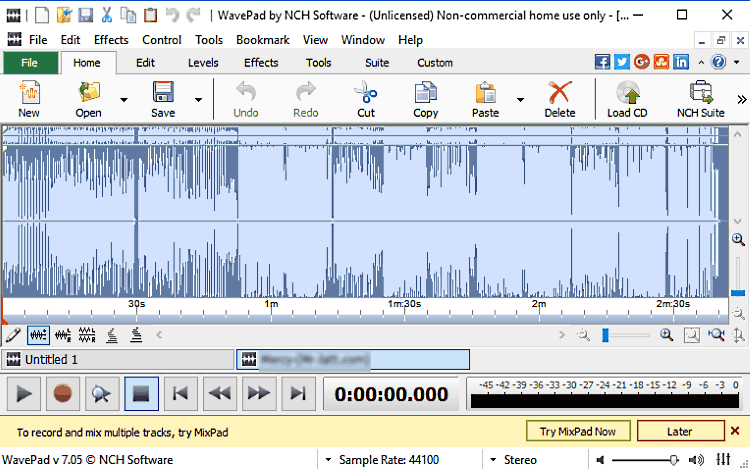
Task: Open dropdown arrow next to help icon
Action: pyautogui.click(x=737, y=62)
